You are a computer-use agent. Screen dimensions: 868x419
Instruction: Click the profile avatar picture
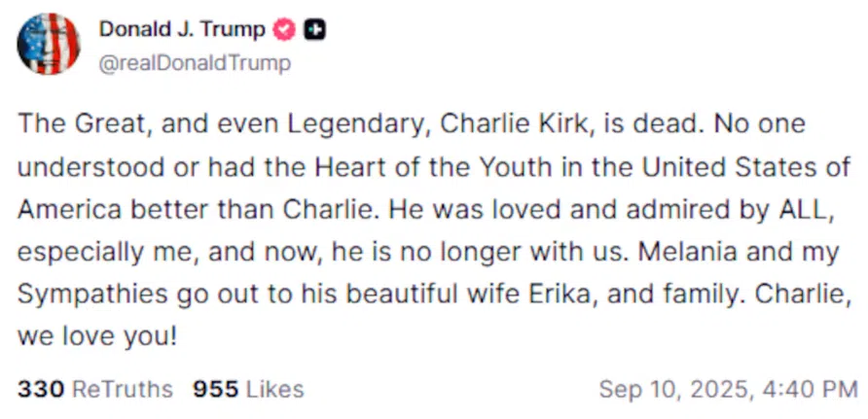click(x=49, y=45)
